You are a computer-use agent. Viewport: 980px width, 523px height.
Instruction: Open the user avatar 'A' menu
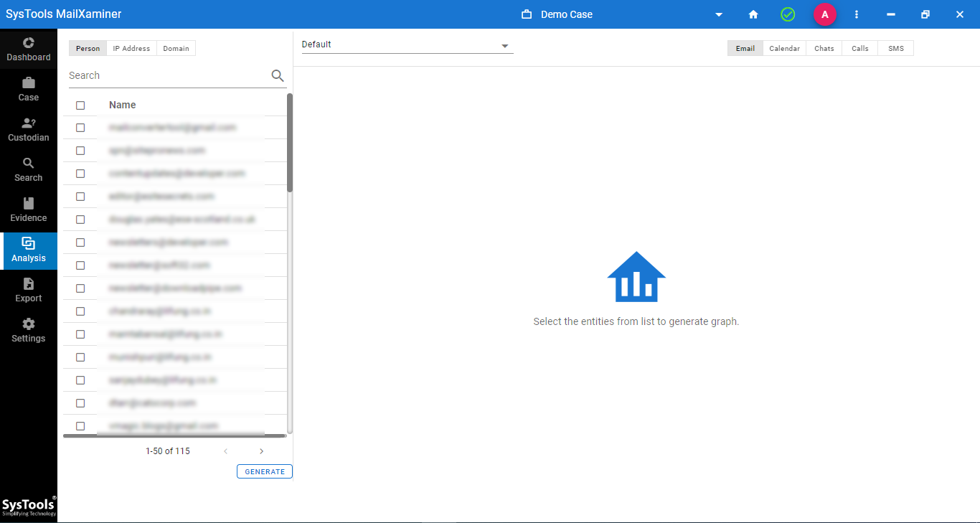pos(825,14)
